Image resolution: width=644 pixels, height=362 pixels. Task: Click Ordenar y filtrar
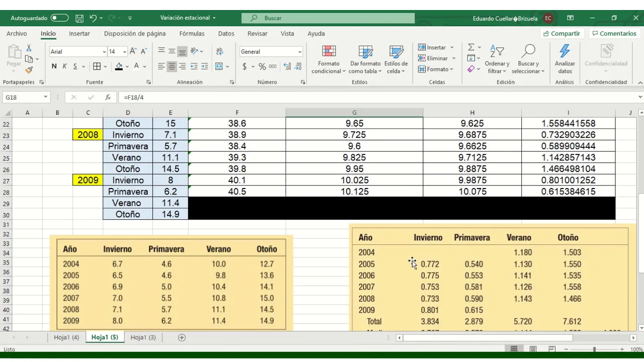[497, 59]
